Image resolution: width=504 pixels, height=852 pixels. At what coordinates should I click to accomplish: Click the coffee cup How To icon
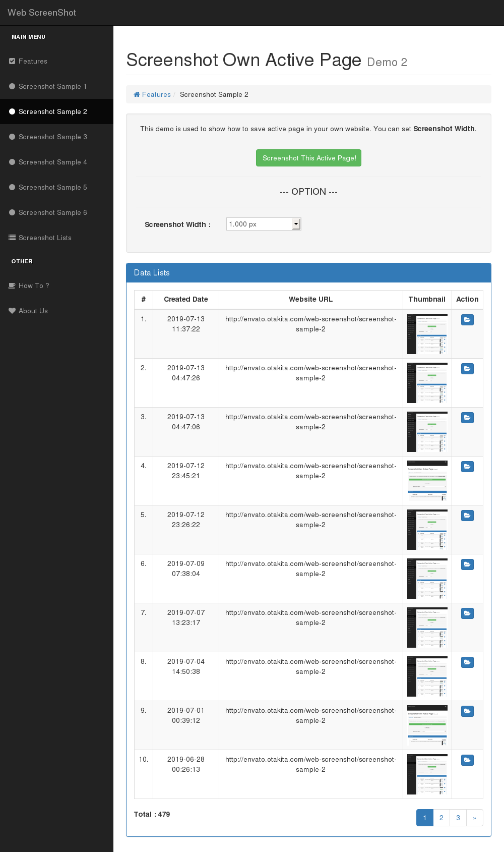point(12,286)
